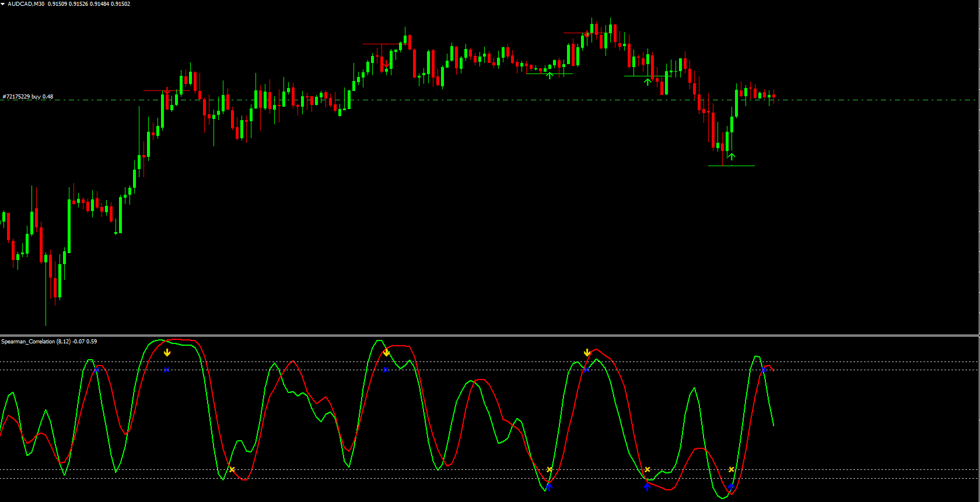This screenshot has height=502, width=980.
Task: Select rightmost yellow down arrow in Spearman indicator
Action: click(587, 352)
